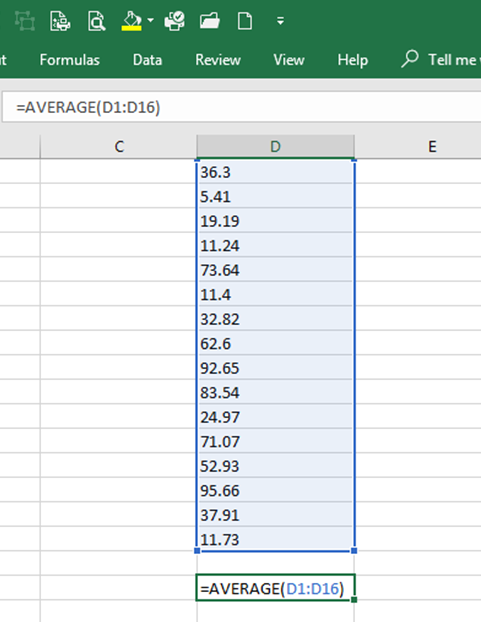Viewport: 481px width, 622px height.
Task: Expand the fill color dropdown arrow
Action: (x=150, y=20)
